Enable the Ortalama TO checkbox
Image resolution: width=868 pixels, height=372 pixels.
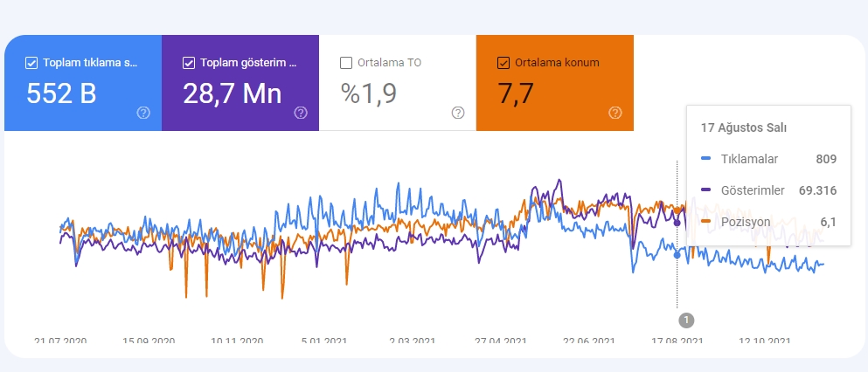[346, 63]
